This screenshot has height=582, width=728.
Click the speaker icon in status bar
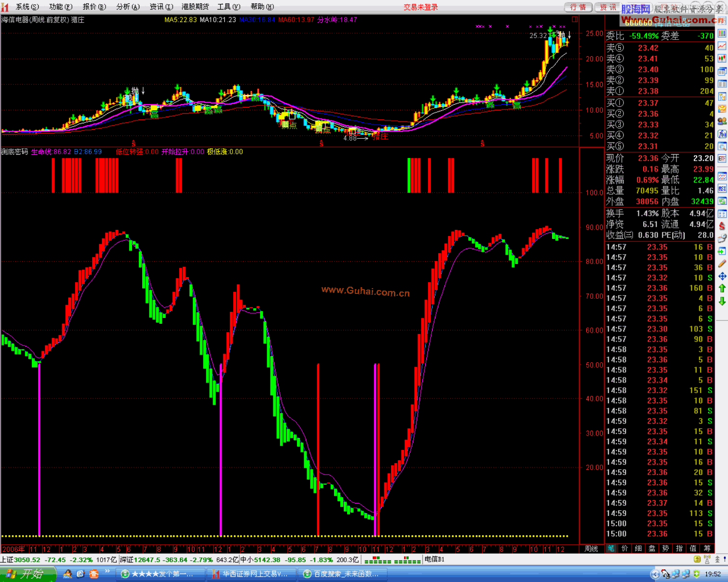click(707, 559)
